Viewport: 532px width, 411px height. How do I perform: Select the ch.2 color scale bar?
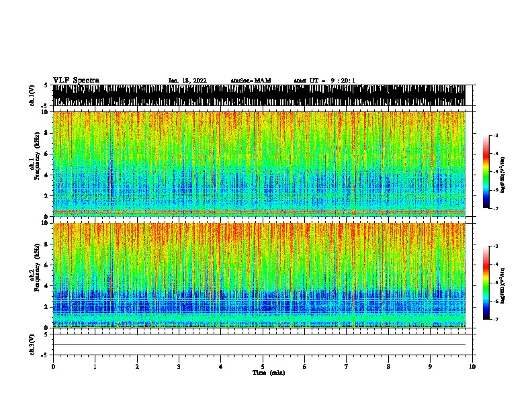click(486, 283)
